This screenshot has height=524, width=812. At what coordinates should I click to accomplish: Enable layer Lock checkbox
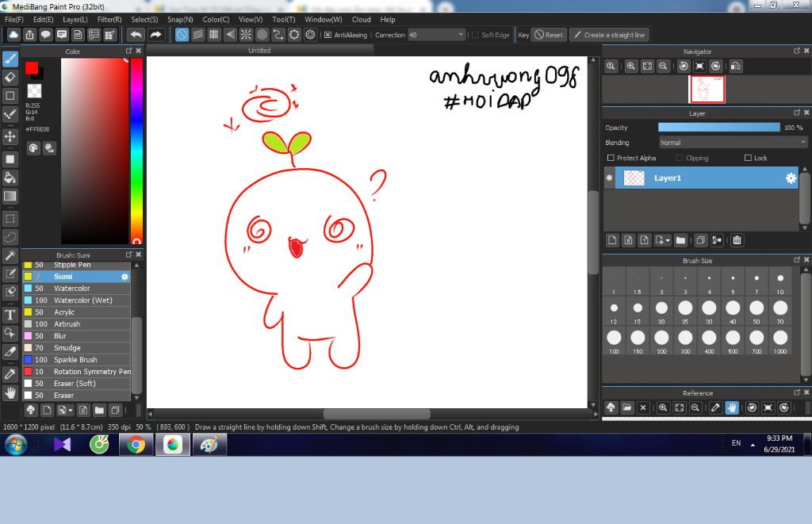tap(748, 158)
